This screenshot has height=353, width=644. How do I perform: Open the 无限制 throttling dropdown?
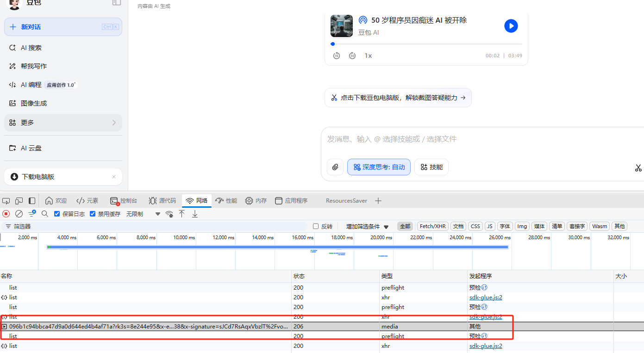143,214
